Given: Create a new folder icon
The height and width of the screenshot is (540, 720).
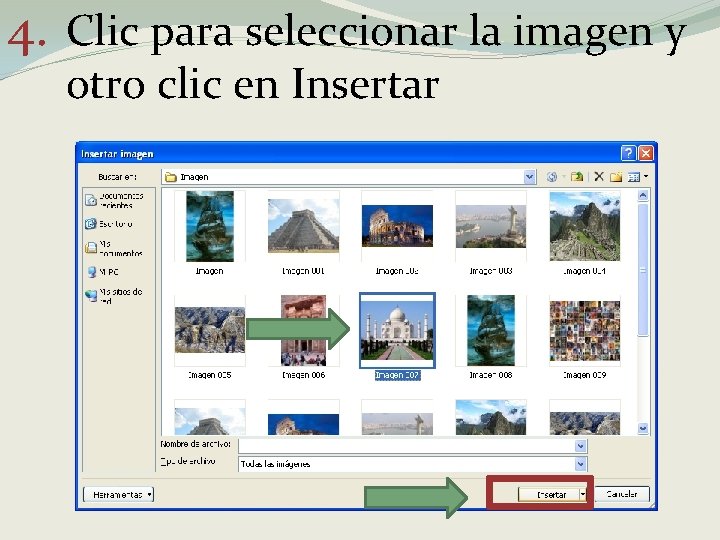Looking at the screenshot, I should [616, 177].
